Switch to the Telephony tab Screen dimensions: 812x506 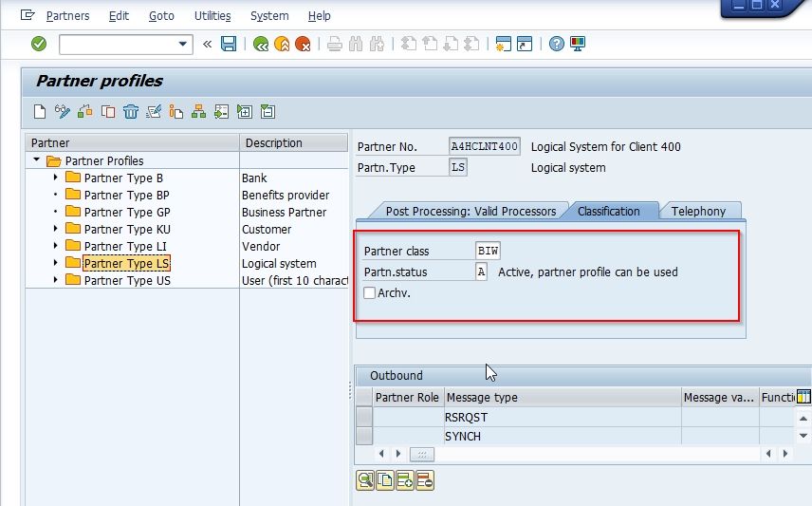point(698,211)
